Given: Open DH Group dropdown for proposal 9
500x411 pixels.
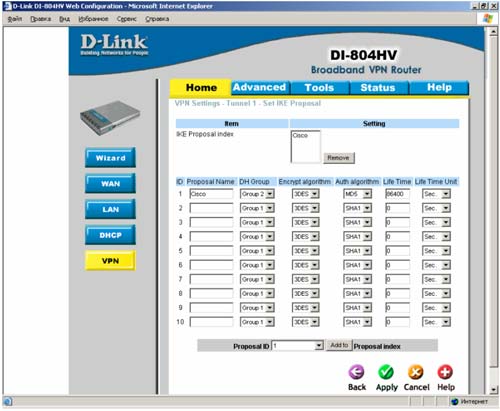Looking at the screenshot, I should 257,308.
